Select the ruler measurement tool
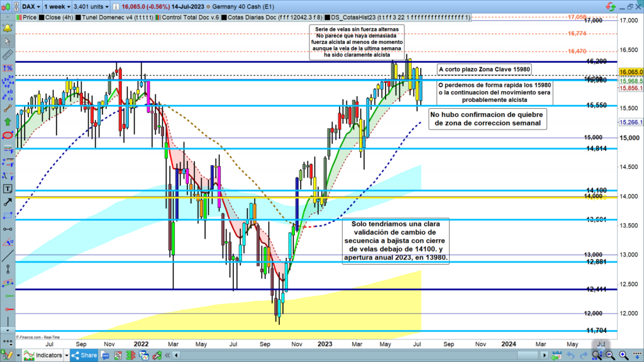 point(8,55)
